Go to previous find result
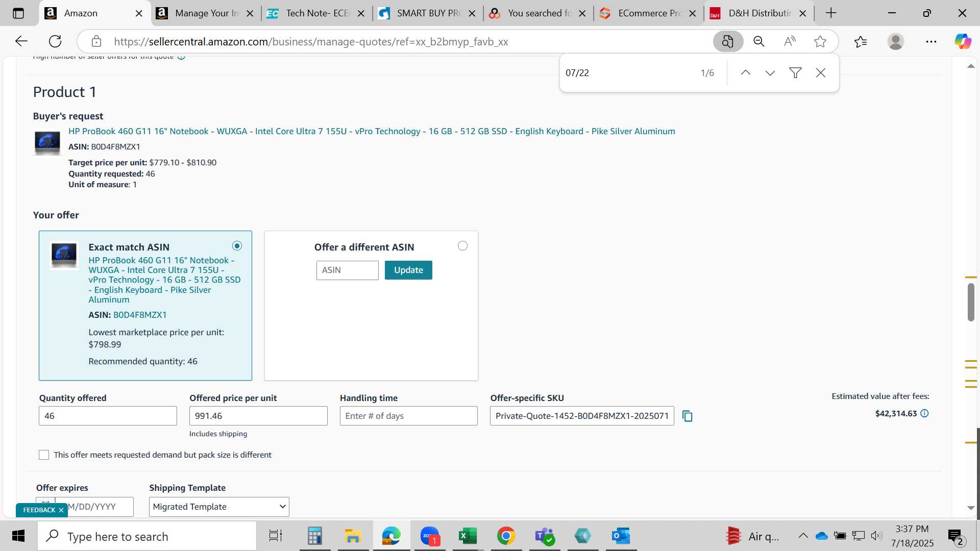Viewport: 980px width, 551px height. coord(746,73)
